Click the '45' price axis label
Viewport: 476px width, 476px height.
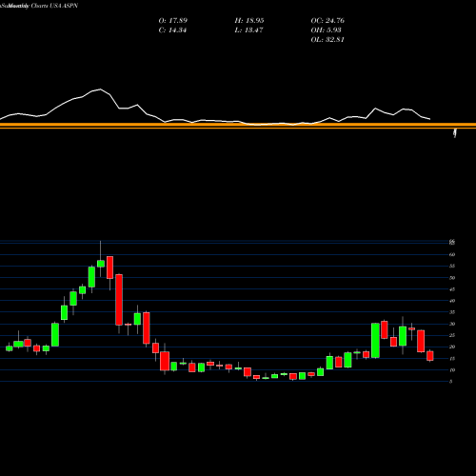(x=452, y=289)
